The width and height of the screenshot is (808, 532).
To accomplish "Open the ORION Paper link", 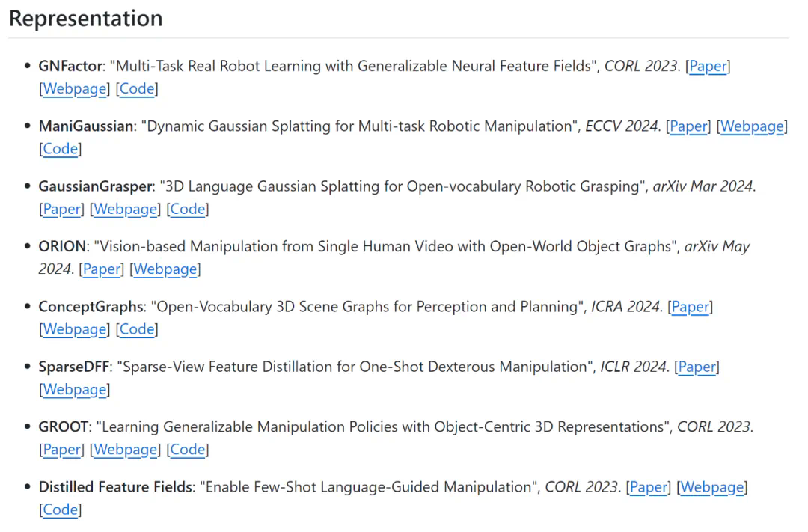I will point(101,269).
